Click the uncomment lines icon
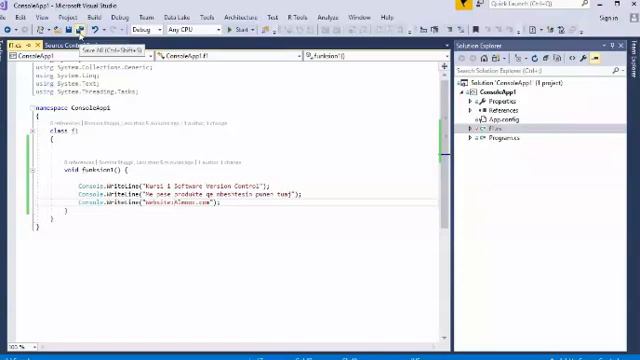 (x=461, y=30)
